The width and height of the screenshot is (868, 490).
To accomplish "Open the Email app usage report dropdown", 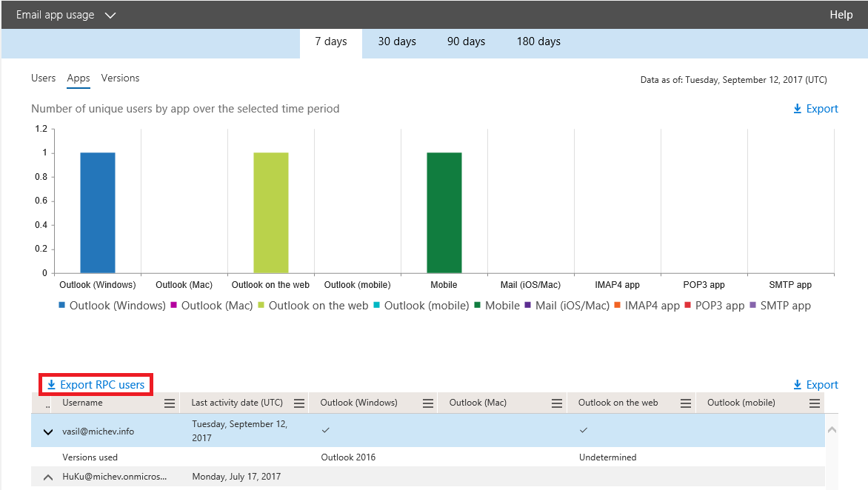I will point(66,15).
